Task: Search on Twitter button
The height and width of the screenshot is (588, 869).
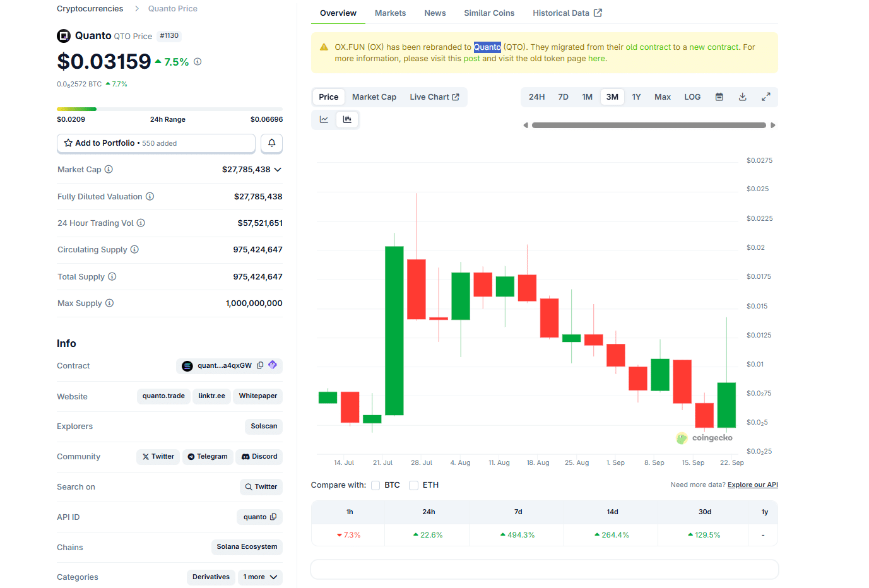Action: point(261,486)
